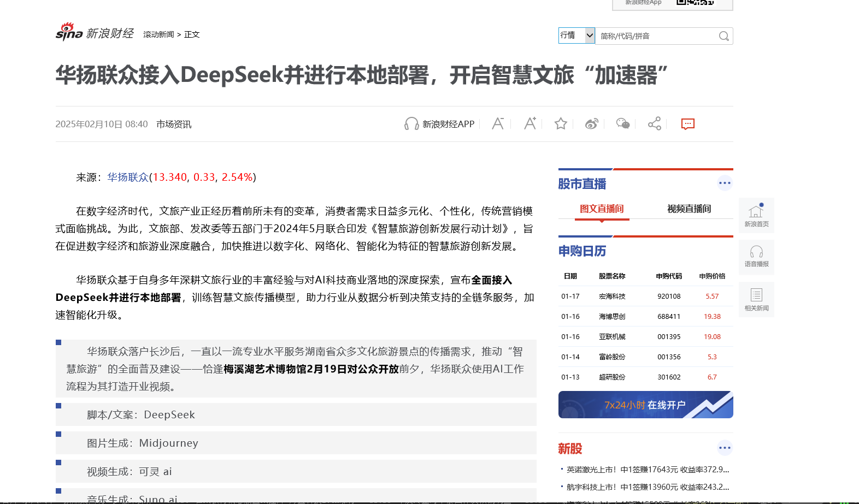Decrease font size with A- icon

497,124
